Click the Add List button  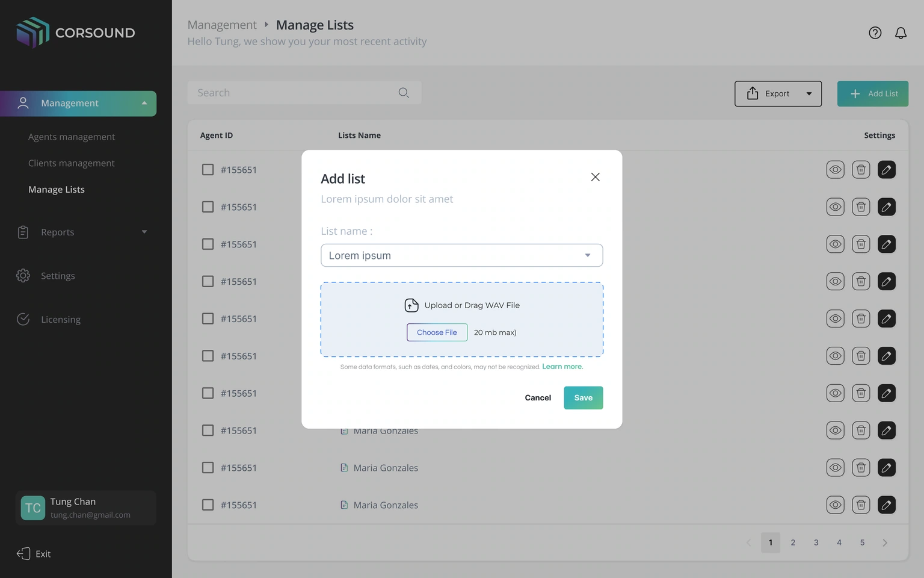pyautogui.click(x=873, y=94)
